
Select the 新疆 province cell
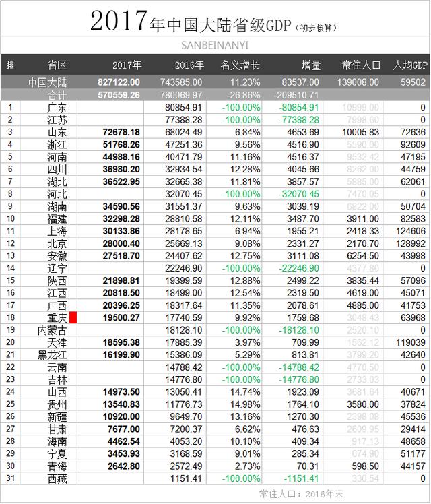(x=57, y=417)
